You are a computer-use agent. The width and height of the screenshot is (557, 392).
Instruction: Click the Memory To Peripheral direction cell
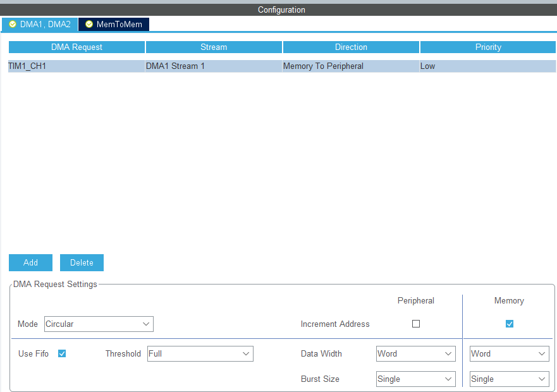[x=351, y=66]
